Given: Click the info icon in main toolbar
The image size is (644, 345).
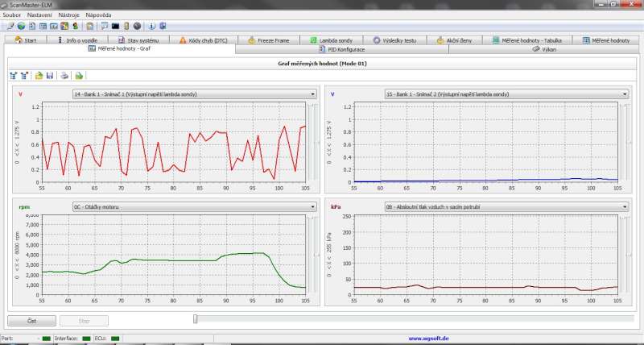Looking at the screenshot, I should (151, 27).
